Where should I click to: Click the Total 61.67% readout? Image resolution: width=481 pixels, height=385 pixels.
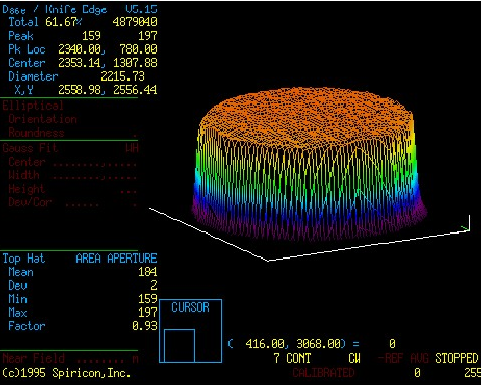click(x=45, y=22)
